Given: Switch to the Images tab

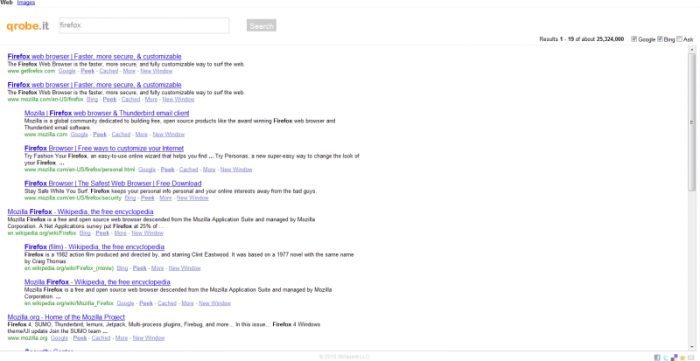Looking at the screenshot, I should 26,3.
